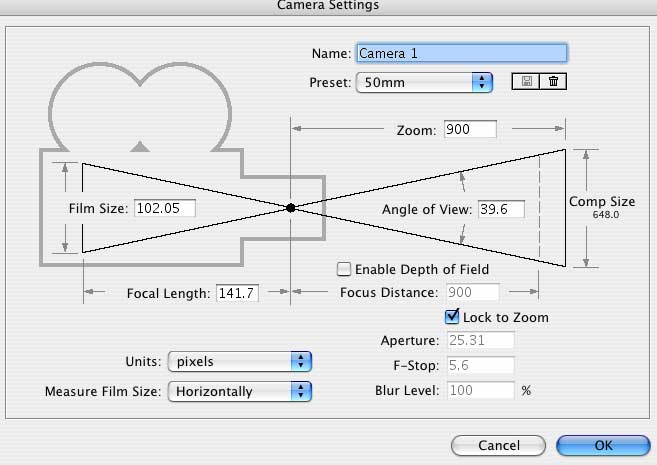Click the Comp Size 648.0 label
The height and width of the screenshot is (465, 657).
pyautogui.click(x=602, y=207)
